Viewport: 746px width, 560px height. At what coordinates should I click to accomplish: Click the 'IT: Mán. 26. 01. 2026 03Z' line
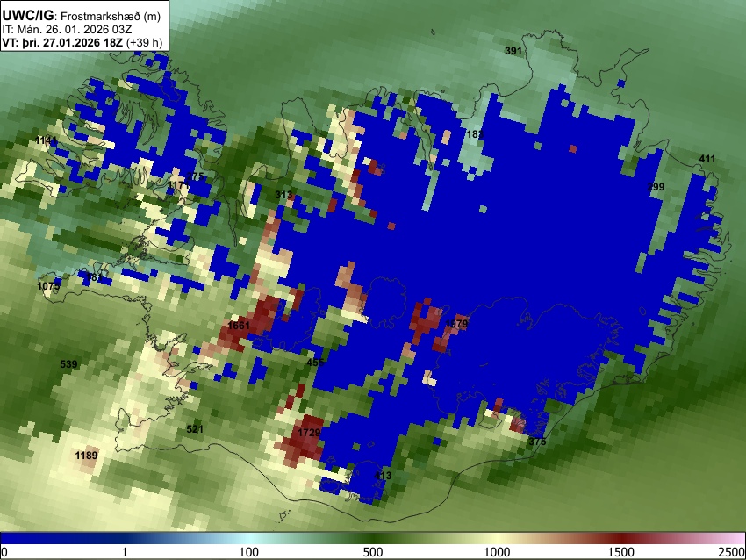click(67, 30)
